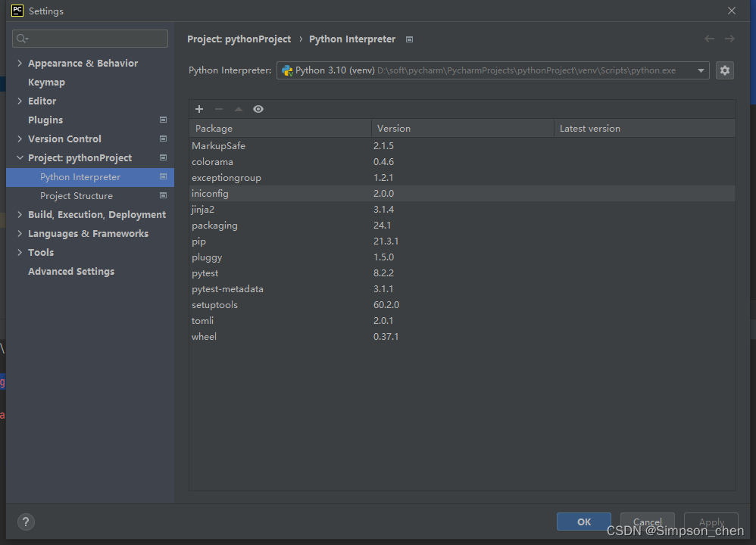Click version 24.1 of packaging
756x545 pixels.
point(382,225)
